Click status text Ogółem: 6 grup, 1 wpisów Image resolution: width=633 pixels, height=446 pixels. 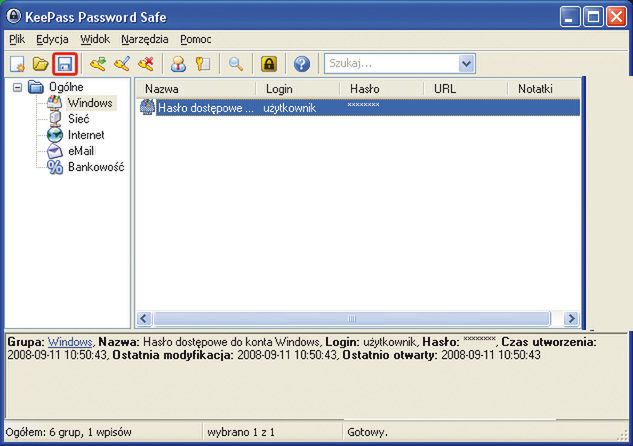coord(68,432)
